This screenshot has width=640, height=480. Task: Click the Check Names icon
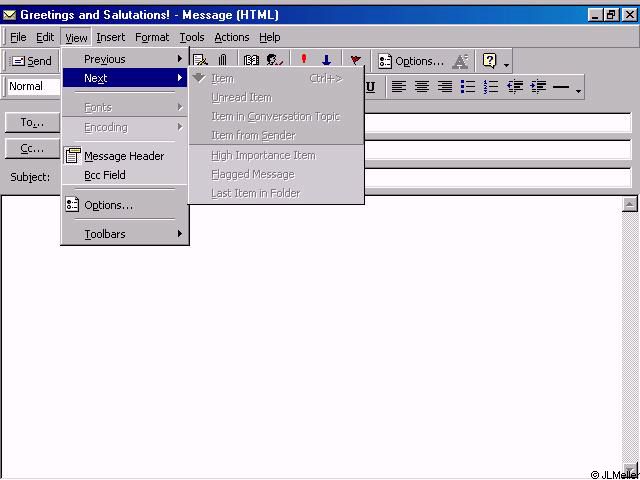pos(275,61)
